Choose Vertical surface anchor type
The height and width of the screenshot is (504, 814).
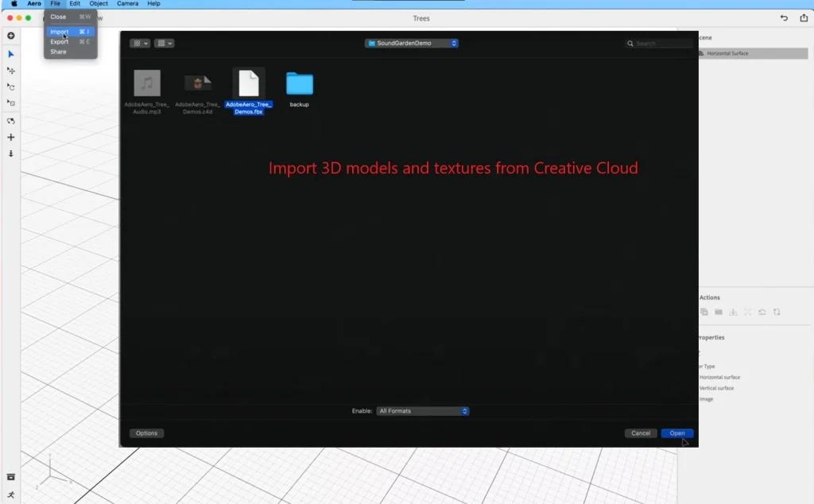tap(716, 388)
